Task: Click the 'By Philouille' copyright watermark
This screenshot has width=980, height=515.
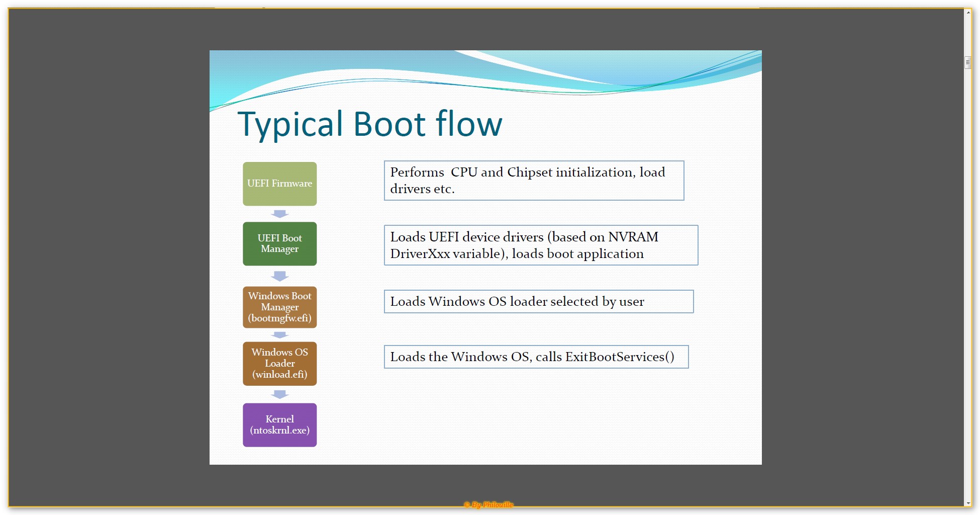Action: point(488,504)
